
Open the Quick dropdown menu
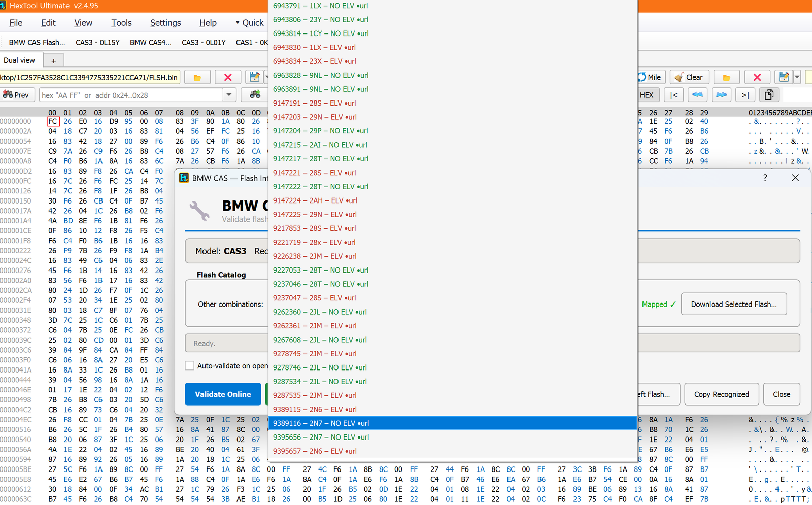250,23
